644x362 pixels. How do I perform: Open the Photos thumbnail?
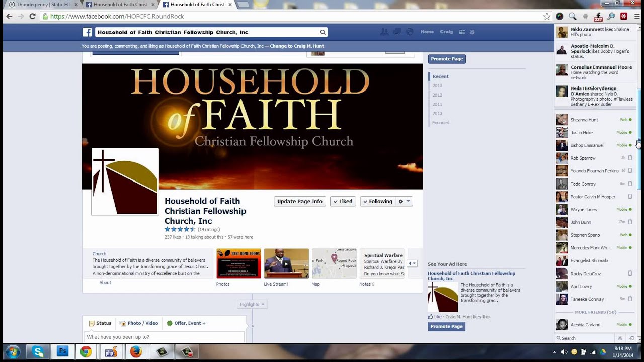238,263
